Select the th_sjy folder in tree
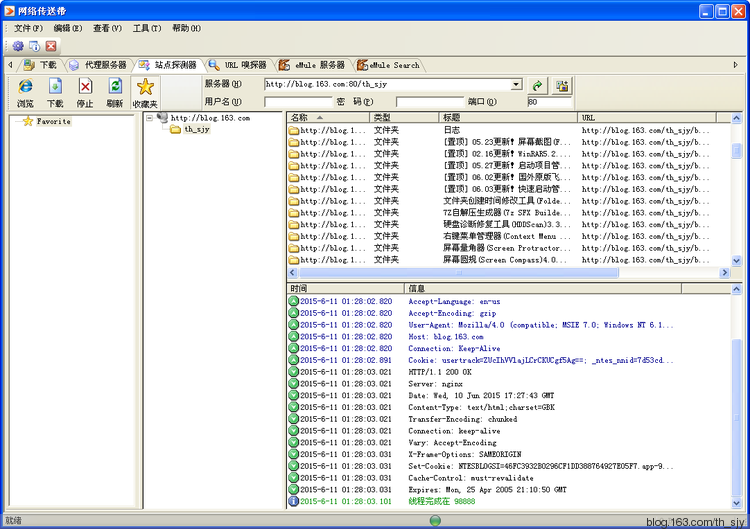 (x=197, y=129)
